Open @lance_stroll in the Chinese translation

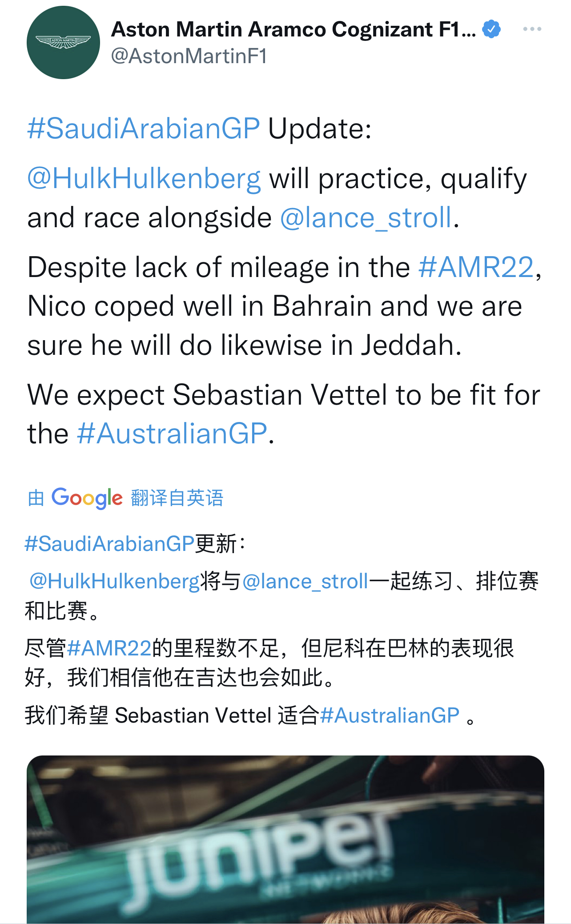305,581
